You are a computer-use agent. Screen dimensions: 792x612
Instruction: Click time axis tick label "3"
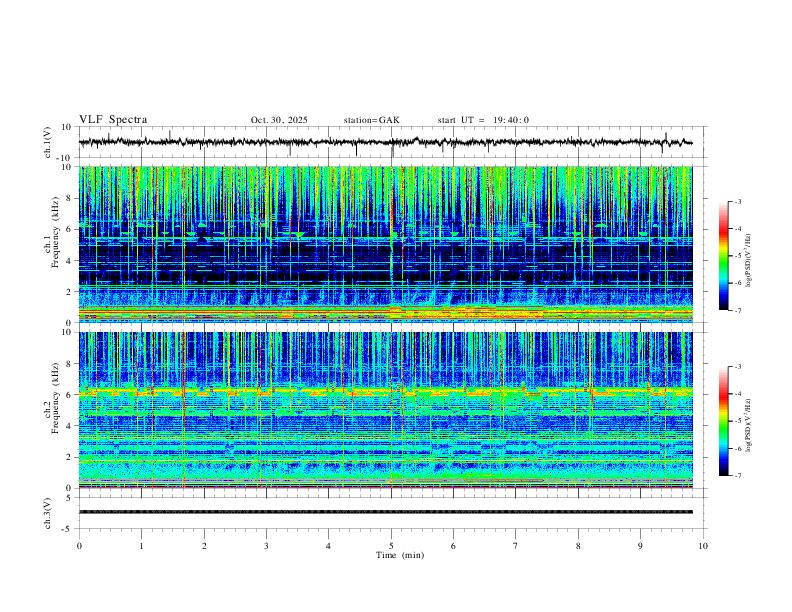[x=266, y=546]
